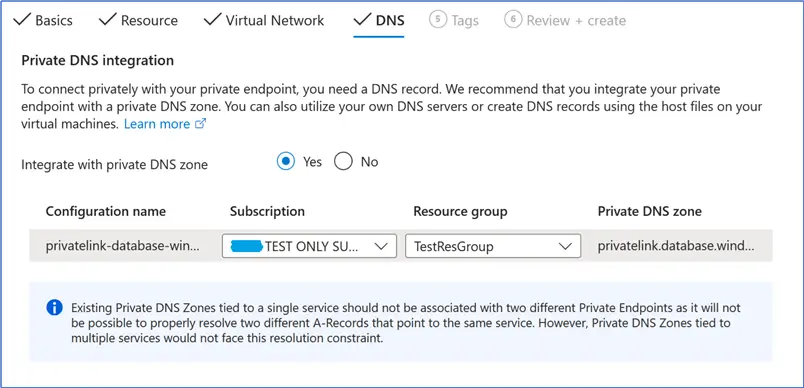The height and width of the screenshot is (388, 804).
Task: Click the step 5 circle icon
Action: coord(437,20)
